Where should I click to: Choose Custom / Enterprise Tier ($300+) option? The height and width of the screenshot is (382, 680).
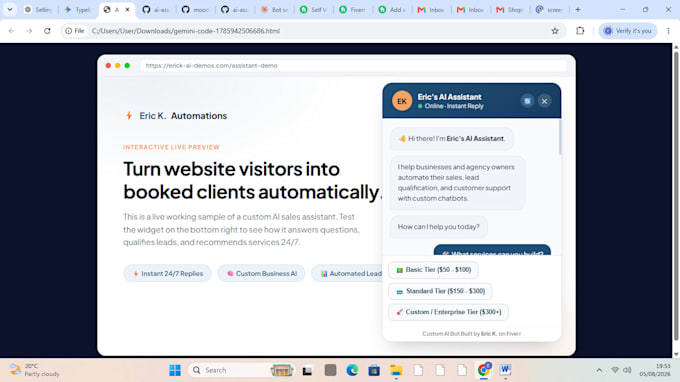[x=448, y=312]
